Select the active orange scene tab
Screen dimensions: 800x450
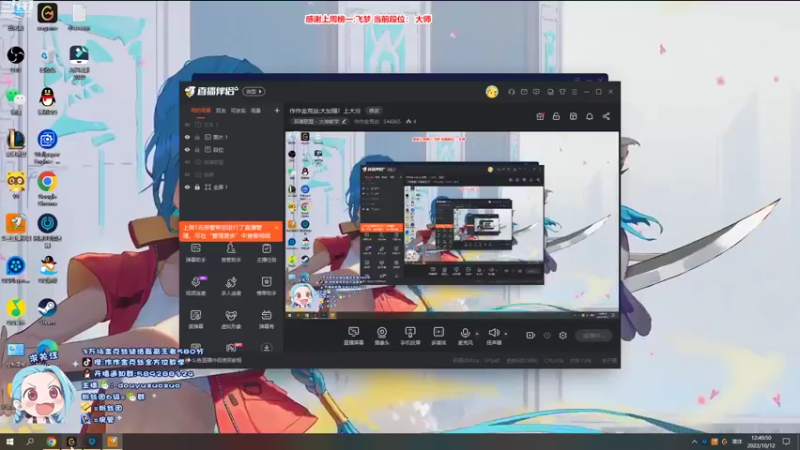click(201, 110)
